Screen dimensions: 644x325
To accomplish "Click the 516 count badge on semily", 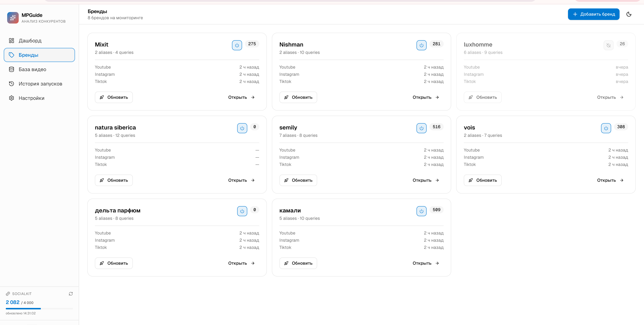I will click(436, 127).
